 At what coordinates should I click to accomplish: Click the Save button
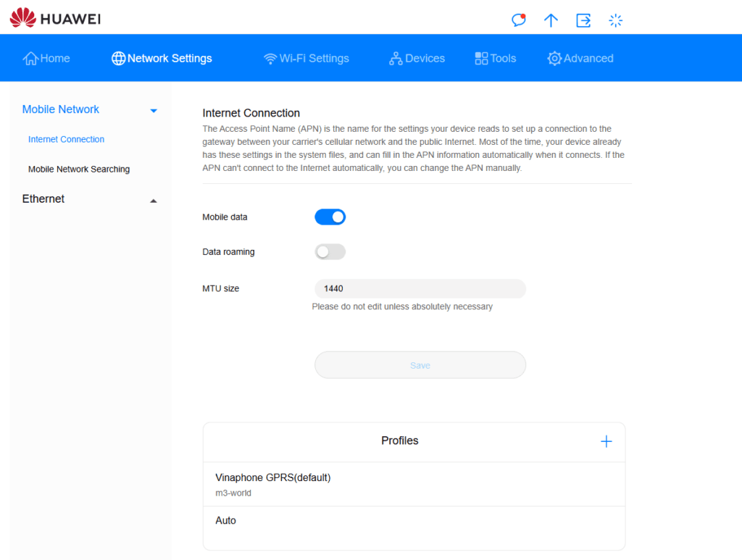click(420, 364)
